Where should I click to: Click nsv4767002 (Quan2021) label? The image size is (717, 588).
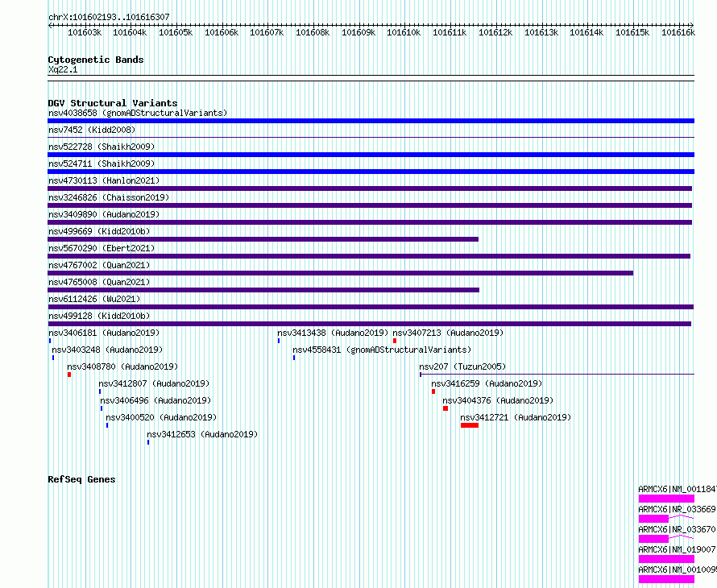point(99,265)
